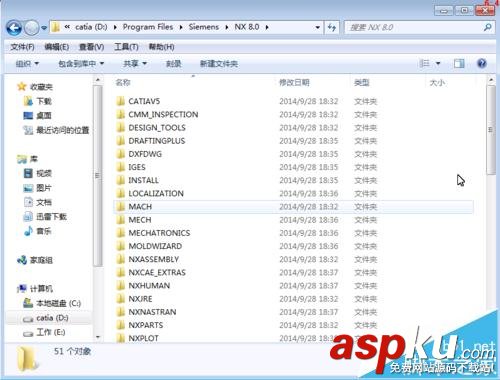Click the MECHATRONICS folder icon
The width and height of the screenshot is (500, 380).
121,233
